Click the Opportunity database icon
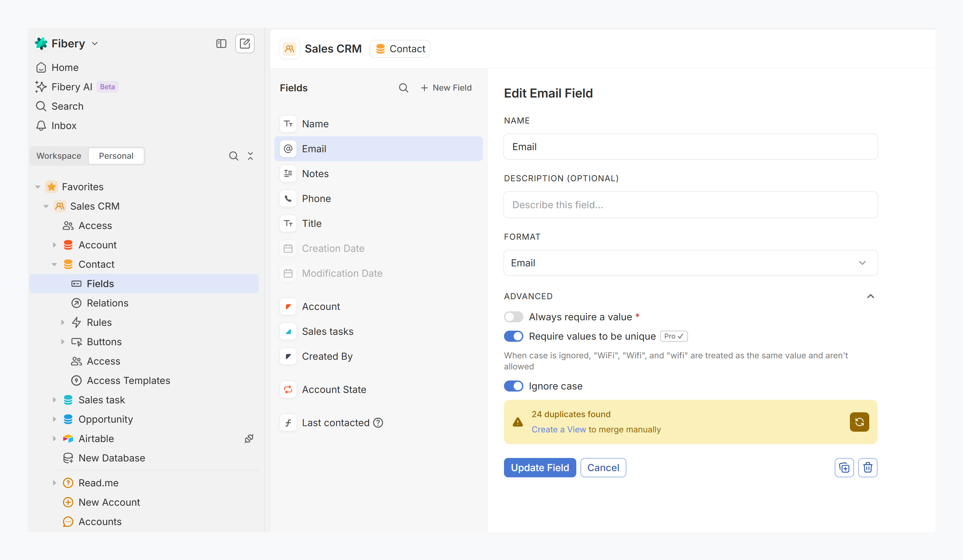Viewport: 963px width, 560px height. (x=68, y=419)
